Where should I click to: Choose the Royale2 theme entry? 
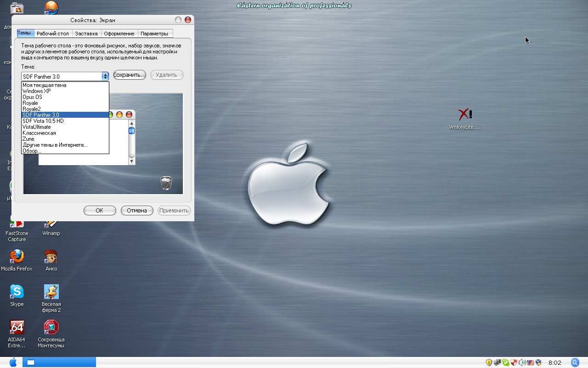(65, 109)
